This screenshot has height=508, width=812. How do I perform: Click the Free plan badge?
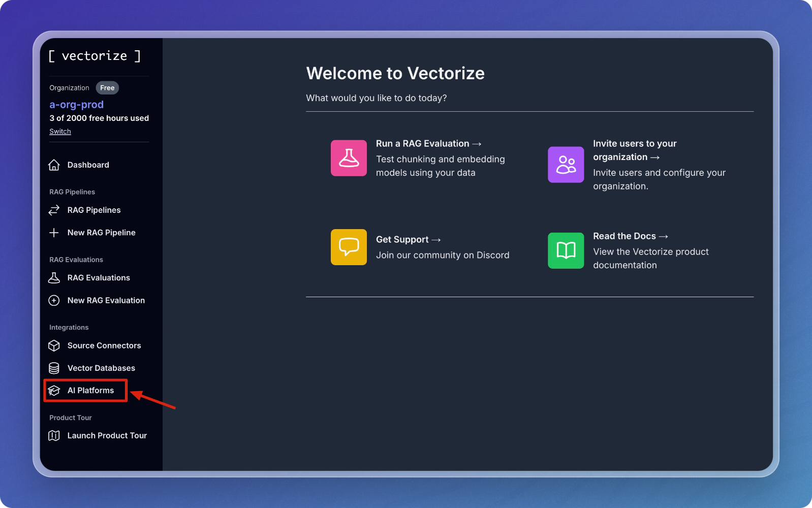[107, 88]
